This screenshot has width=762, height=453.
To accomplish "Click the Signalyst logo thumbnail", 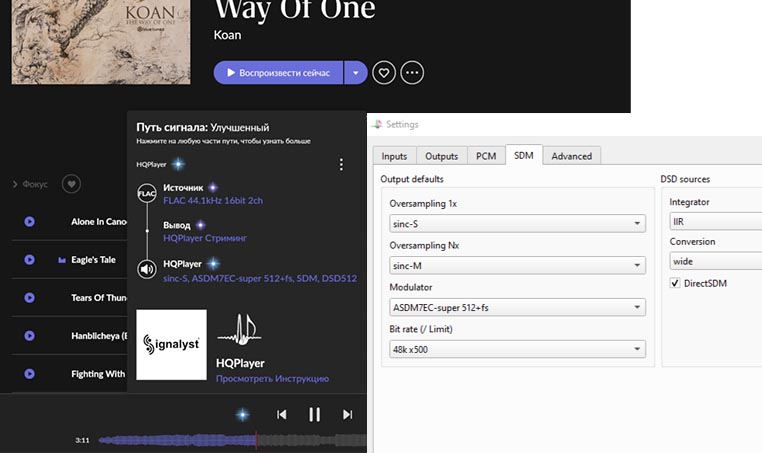I will click(172, 345).
